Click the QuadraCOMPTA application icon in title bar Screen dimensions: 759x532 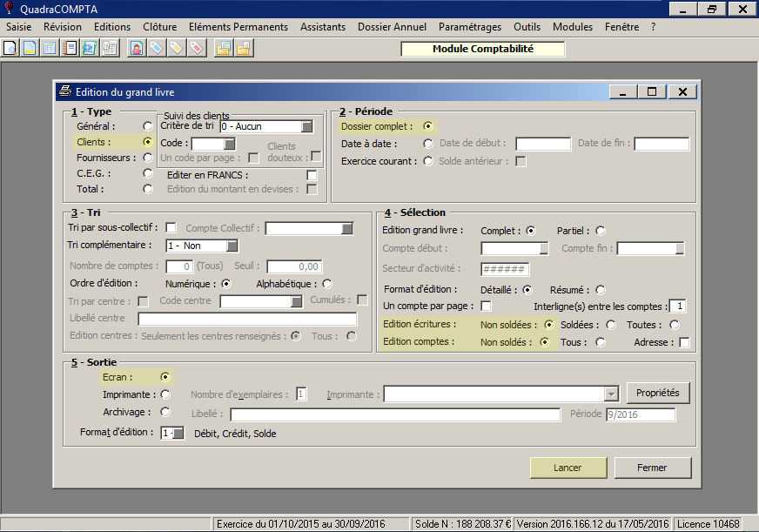coord(9,8)
